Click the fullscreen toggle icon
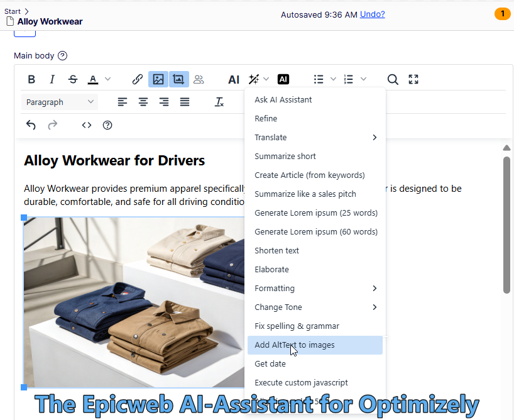 tap(413, 79)
